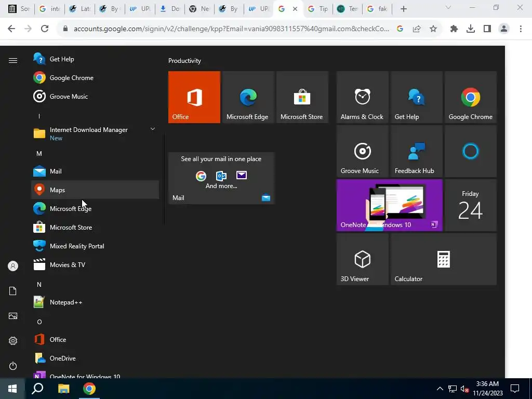
Task: Open the Office tile in Productivity
Action: (x=194, y=97)
